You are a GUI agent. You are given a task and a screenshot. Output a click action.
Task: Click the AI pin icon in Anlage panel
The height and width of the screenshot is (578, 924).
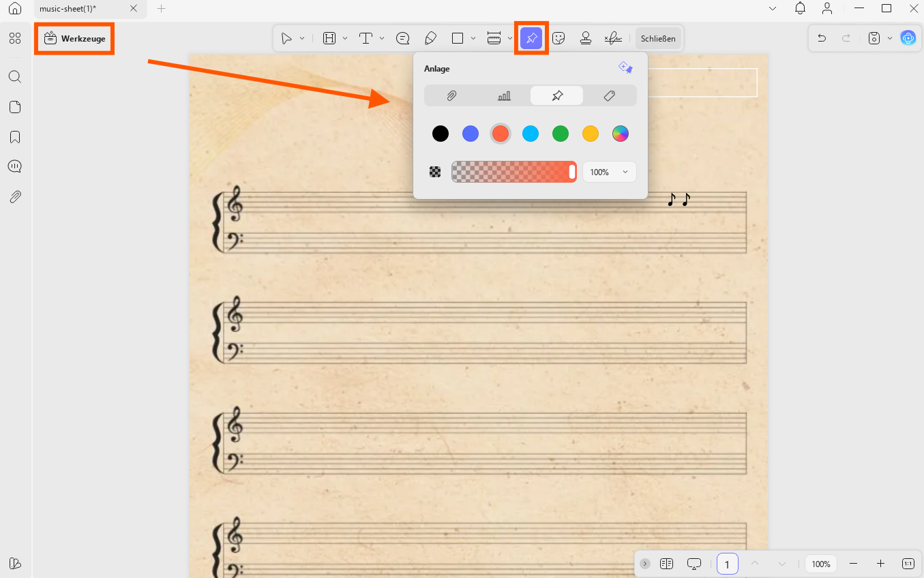625,68
